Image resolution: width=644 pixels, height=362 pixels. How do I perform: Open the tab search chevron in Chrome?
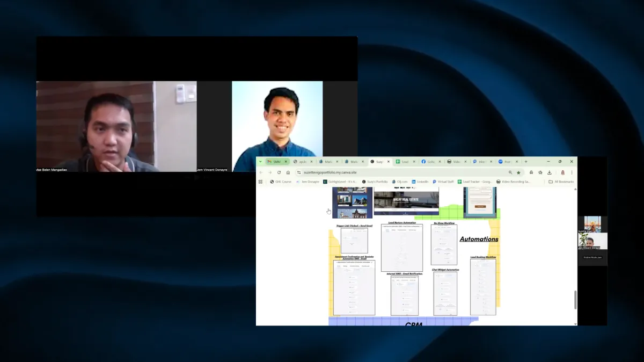260,161
